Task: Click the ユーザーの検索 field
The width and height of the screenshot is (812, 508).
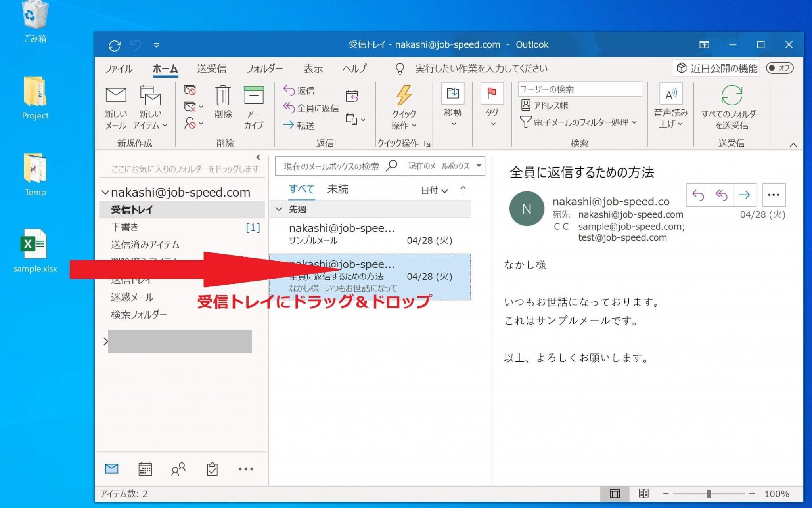Action: point(580,89)
